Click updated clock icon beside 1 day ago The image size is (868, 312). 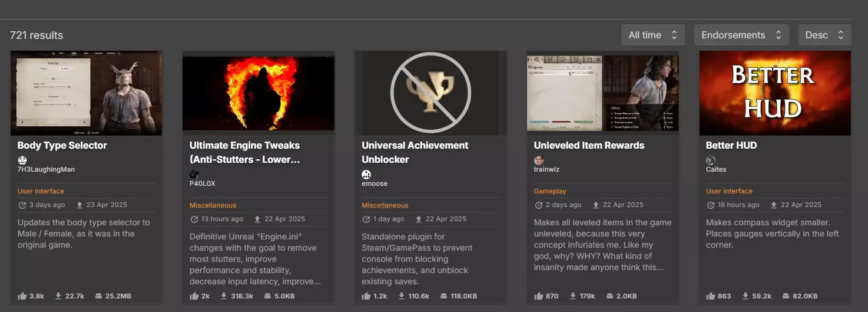(366, 219)
